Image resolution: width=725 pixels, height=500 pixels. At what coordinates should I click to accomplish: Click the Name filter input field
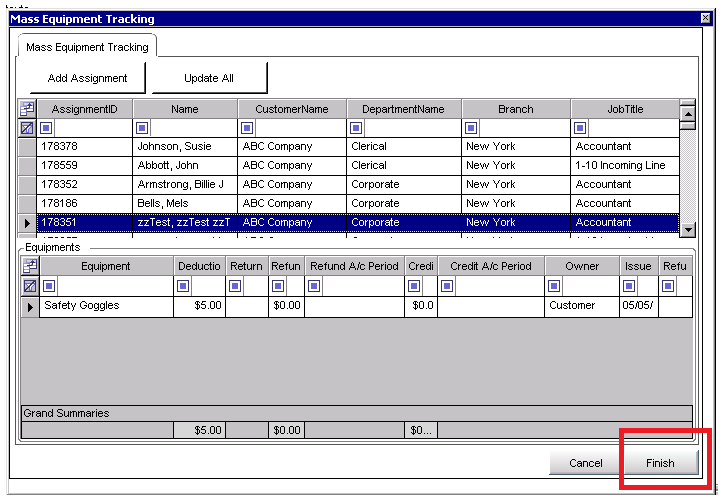click(193, 128)
